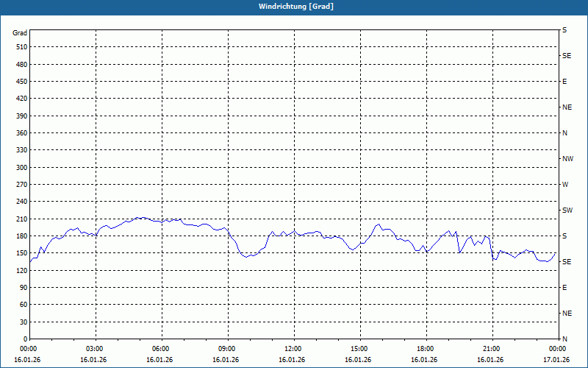Viewport: 588px width, 368px height.
Task: Click the 03:00 time axis label
Action: click(96, 349)
